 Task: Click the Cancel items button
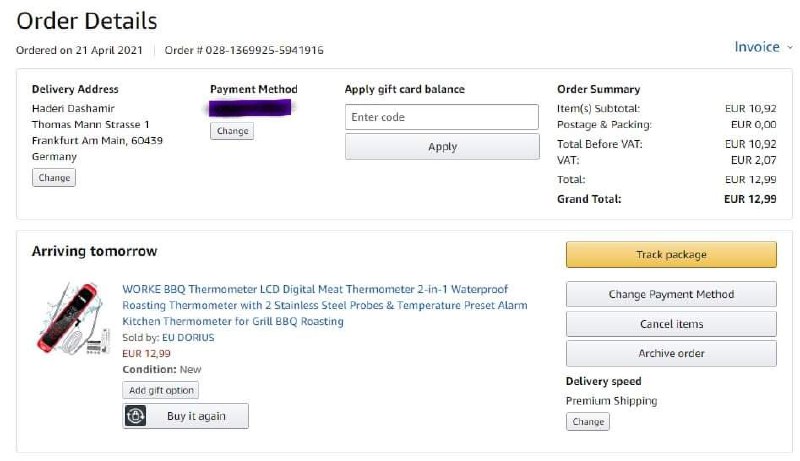pos(671,324)
